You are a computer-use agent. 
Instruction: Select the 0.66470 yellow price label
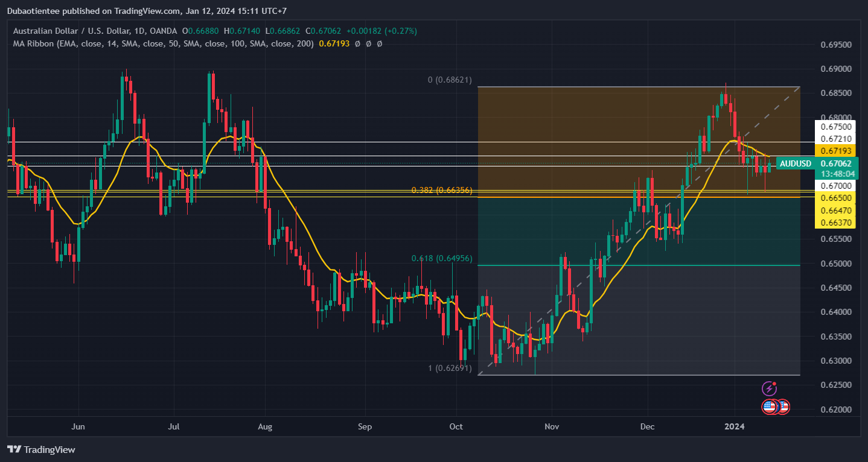tap(835, 210)
